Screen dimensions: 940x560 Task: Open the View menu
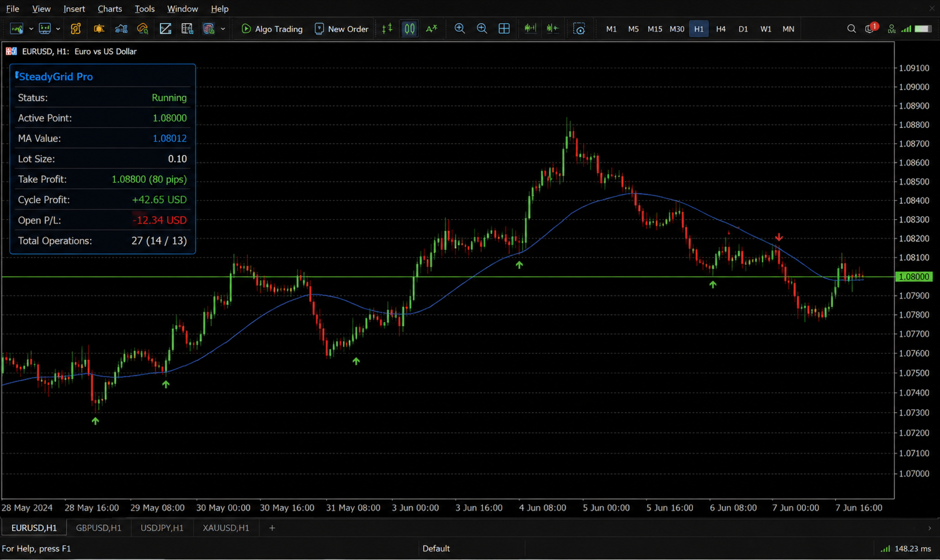click(x=41, y=9)
